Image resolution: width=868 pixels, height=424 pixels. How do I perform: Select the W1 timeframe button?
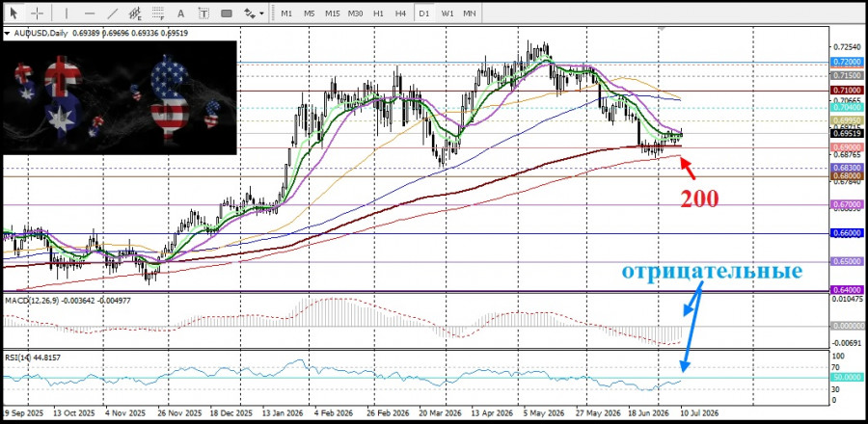click(448, 13)
